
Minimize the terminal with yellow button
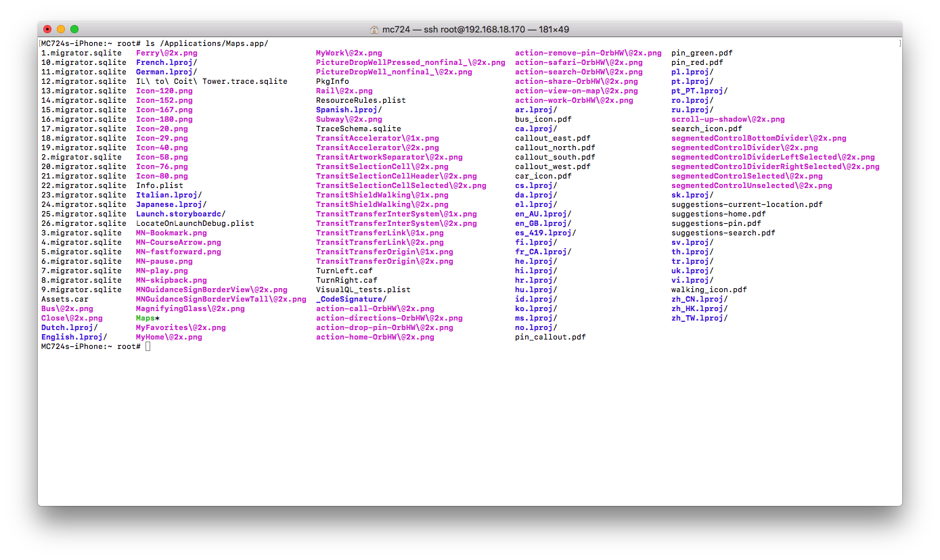[61, 29]
